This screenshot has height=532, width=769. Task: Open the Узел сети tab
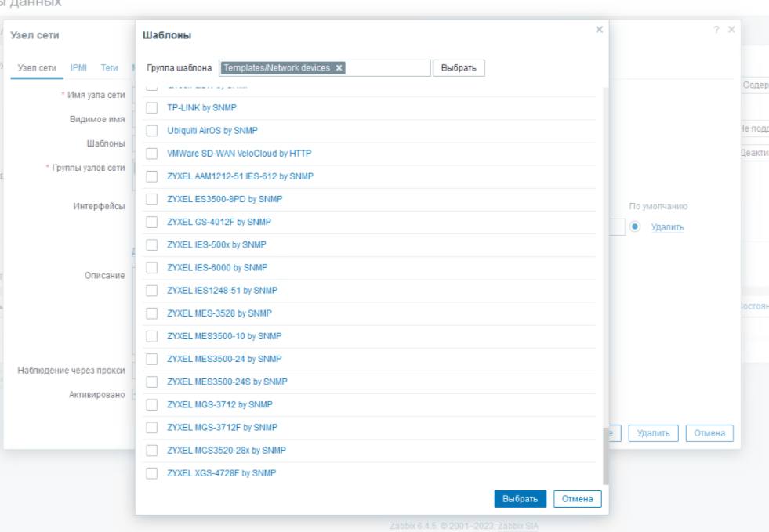coord(37,67)
